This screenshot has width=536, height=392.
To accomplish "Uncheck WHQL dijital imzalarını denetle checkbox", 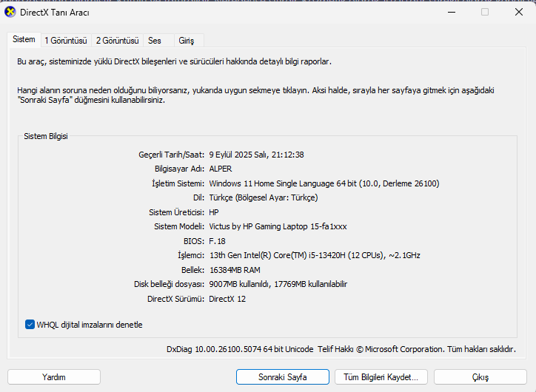I will click(30, 325).
